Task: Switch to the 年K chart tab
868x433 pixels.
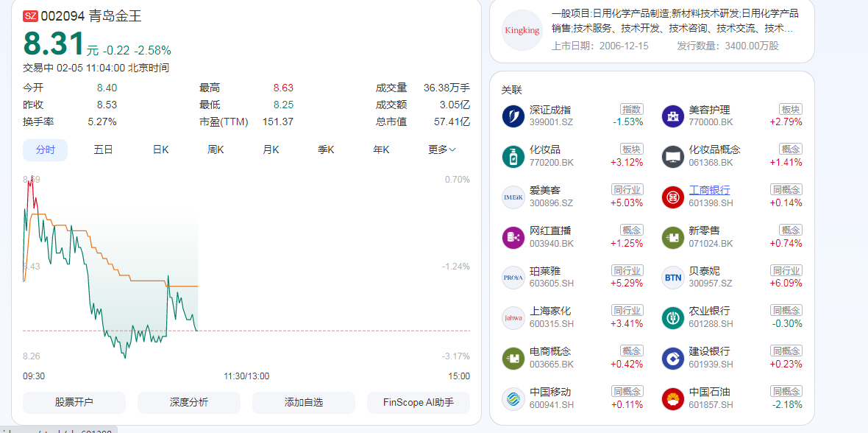Action: click(x=382, y=149)
